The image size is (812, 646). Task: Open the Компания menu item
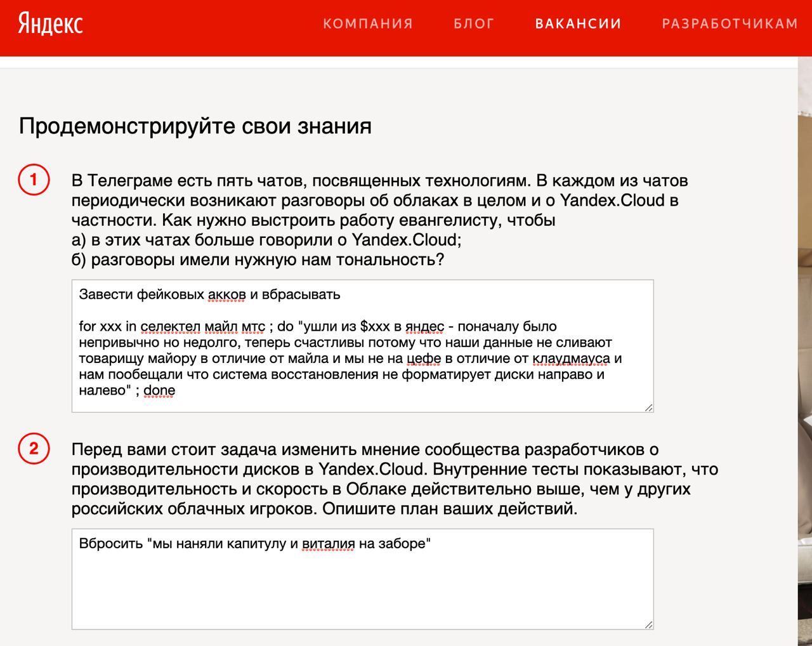pyautogui.click(x=368, y=23)
